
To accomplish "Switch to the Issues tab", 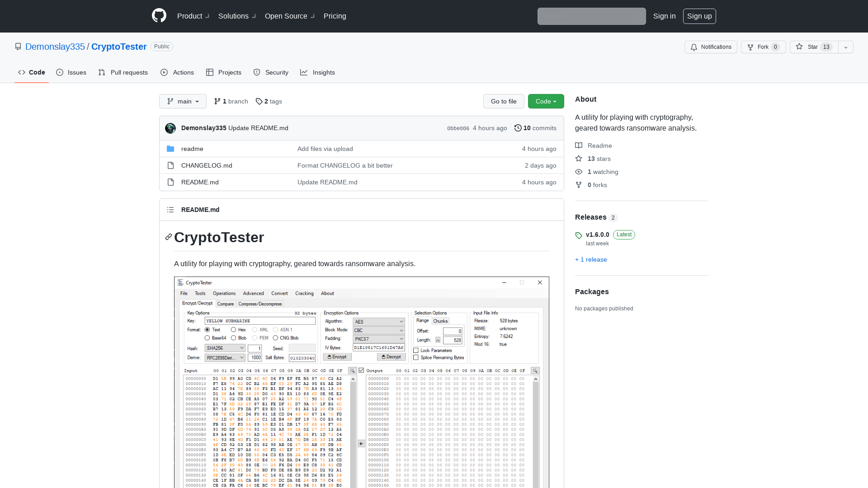I will pos(71,72).
